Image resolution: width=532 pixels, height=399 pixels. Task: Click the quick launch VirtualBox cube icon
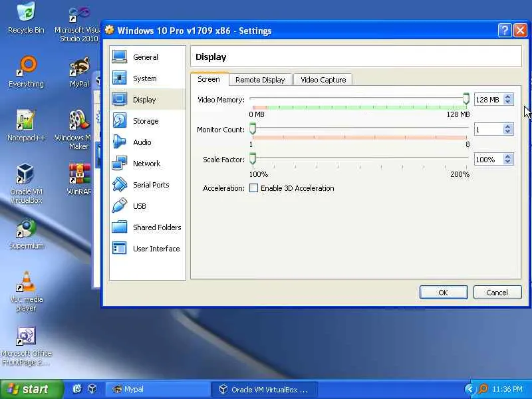92,389
